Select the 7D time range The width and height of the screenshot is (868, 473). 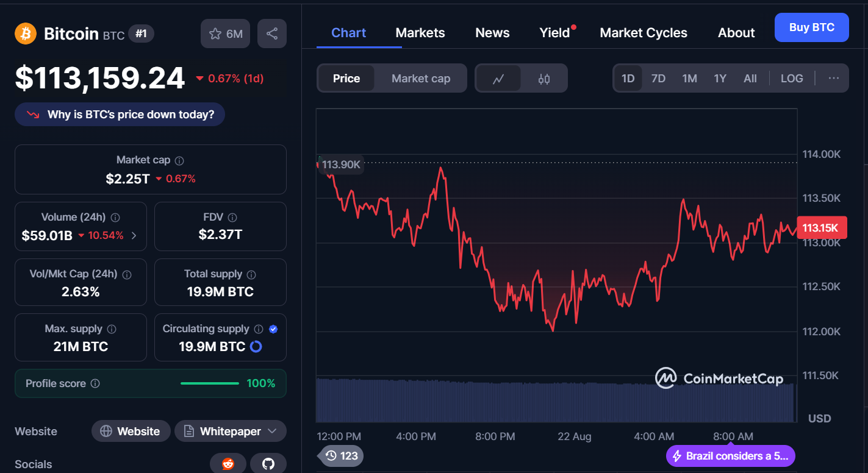658,79
